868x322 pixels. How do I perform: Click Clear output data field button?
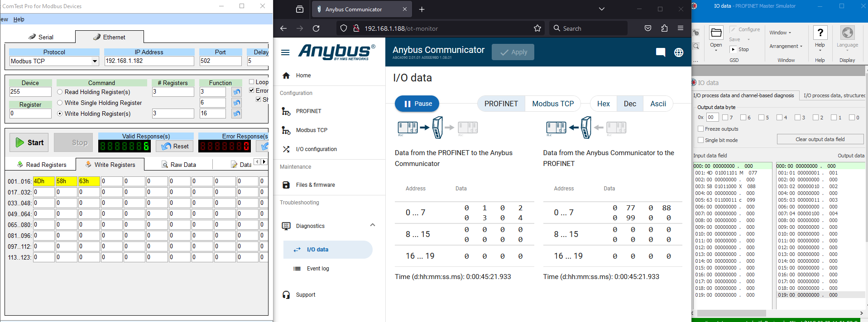coord(820,139)
